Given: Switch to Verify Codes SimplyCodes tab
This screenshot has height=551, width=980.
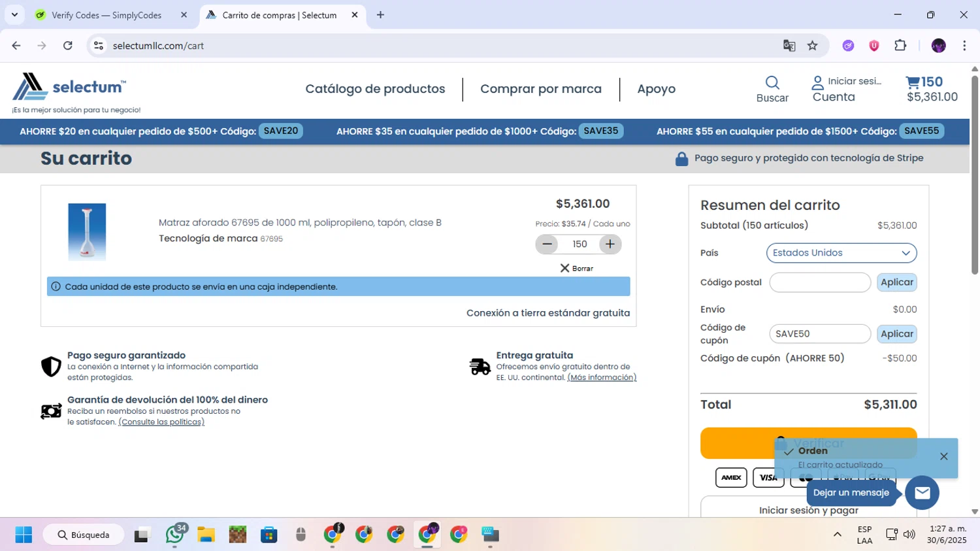Looking at the screenshot, I should tap(106, 15).
